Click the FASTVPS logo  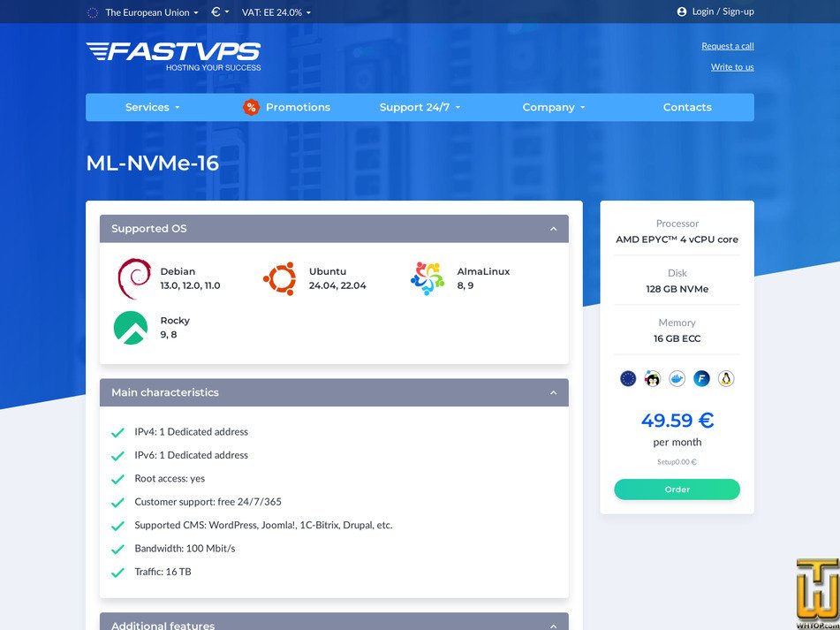coord(174,57)
